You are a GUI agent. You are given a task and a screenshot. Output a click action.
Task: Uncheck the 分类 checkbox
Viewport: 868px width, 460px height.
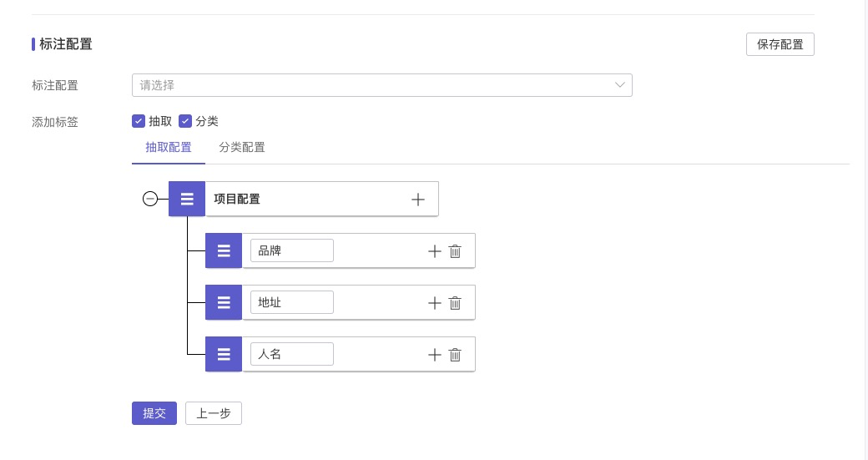point(185,121)
